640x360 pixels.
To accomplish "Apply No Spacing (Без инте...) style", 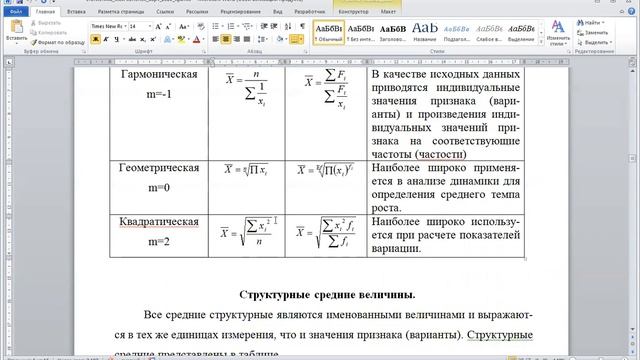I will (x=361, y=33).
